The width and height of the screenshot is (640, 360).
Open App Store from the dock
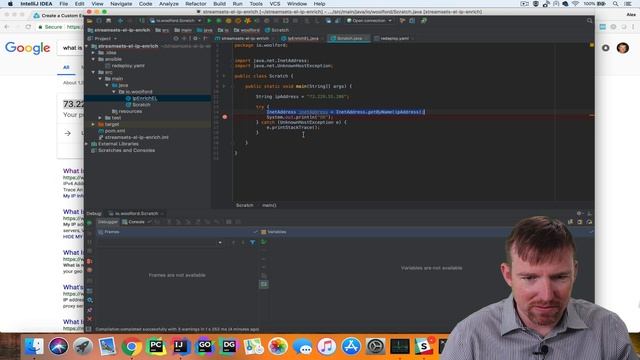click(351, 347)
